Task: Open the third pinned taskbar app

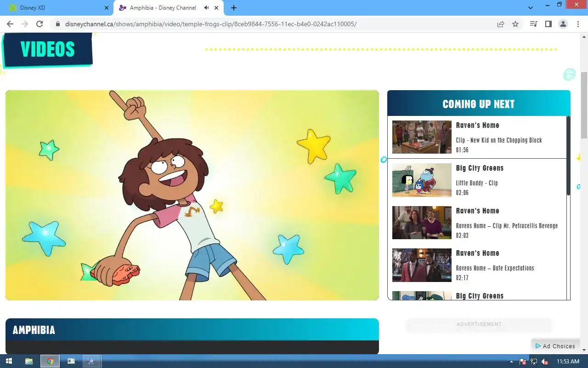Action: (x=71, y=361)
